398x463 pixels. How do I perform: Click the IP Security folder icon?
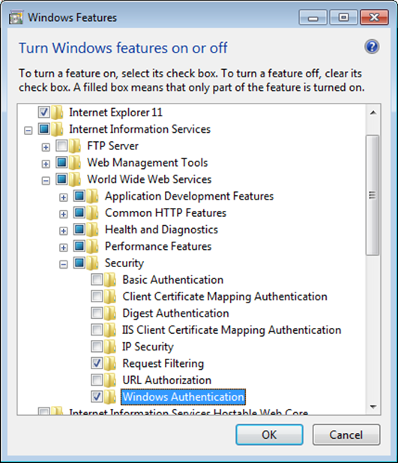110,346
